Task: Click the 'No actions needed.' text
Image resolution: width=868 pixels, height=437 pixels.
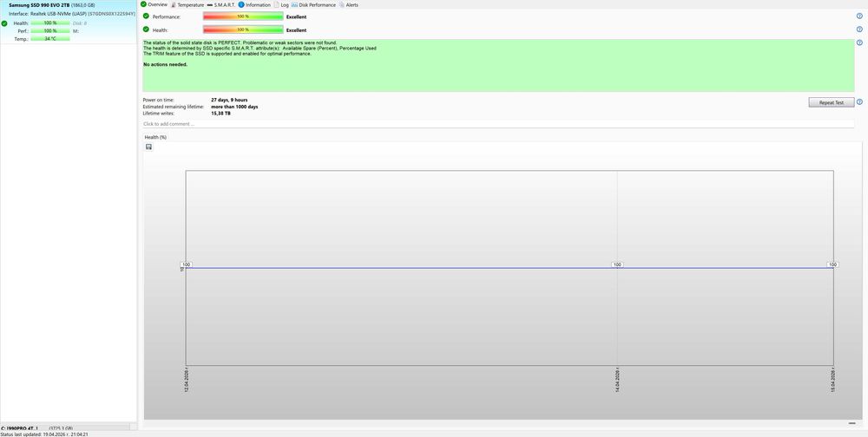Action: coord(165,65)
